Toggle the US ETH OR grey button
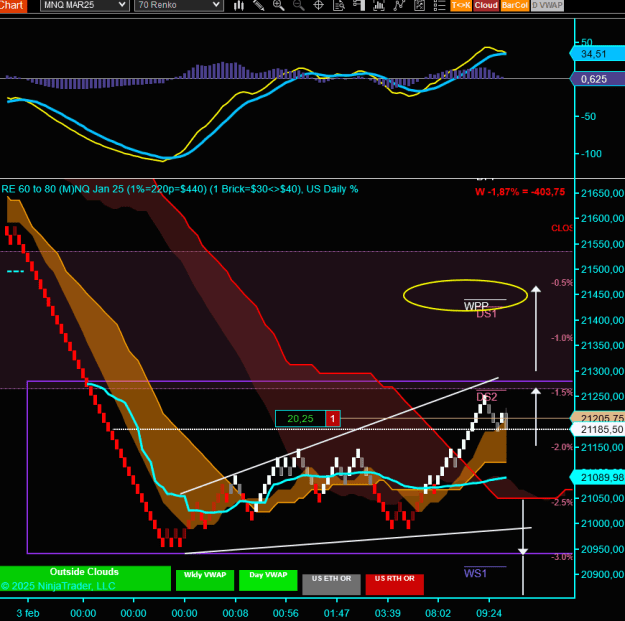Screen dimensions: 625x621 click(331, 584)
